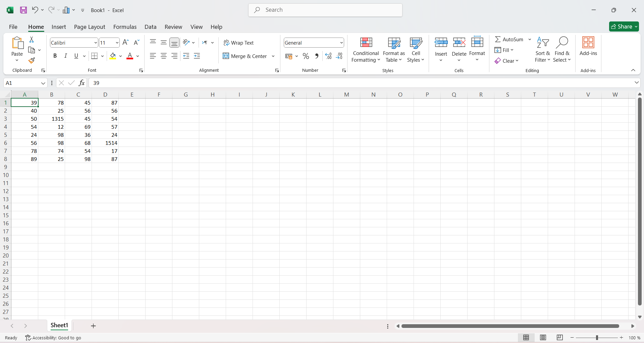Increase font size with larger A icon
Screen dimensions: 644x343
[x=125, y=42]
